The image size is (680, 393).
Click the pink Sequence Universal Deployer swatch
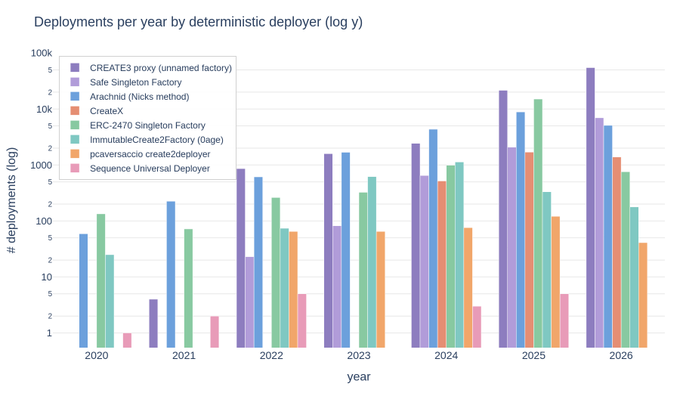point(75,168)
